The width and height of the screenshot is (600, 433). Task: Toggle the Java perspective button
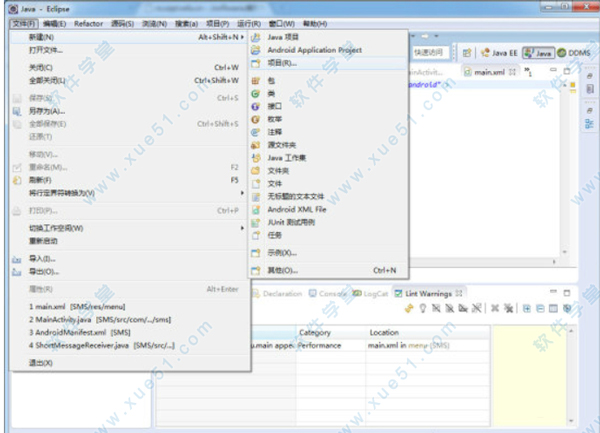(538, 53)
